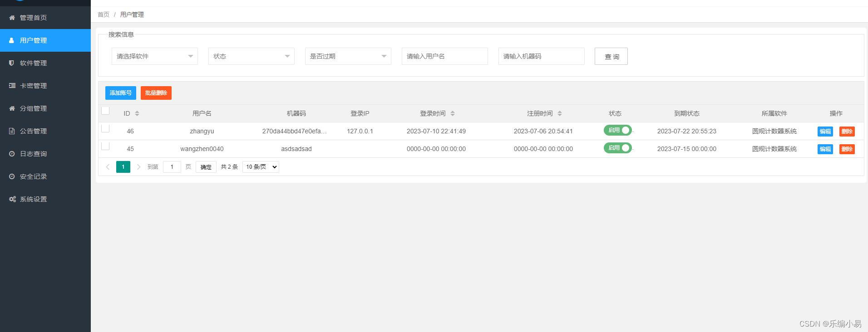Click 首页 breadcrumb link
Screen dimensions: 868x332
coord(104,15)
